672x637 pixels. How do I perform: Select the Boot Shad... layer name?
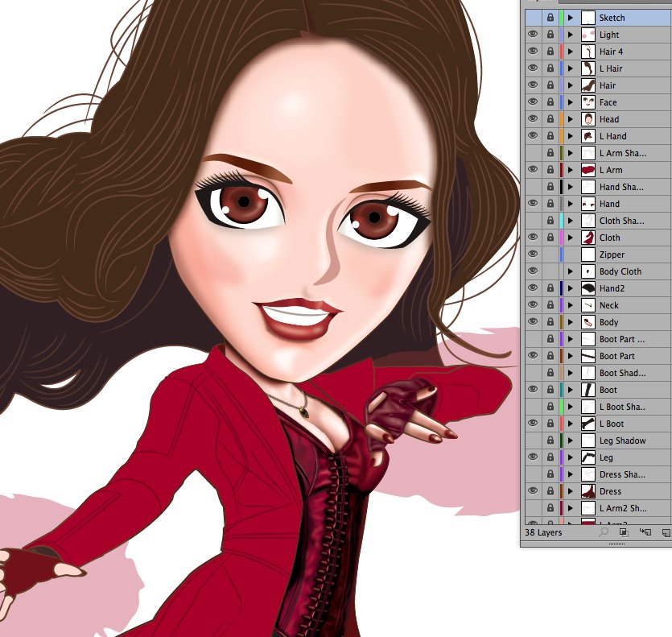point(623,373)
